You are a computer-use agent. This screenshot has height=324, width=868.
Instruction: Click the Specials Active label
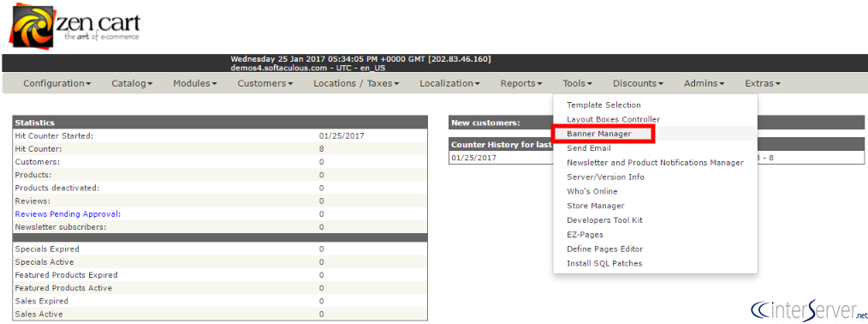click(45, 262)
